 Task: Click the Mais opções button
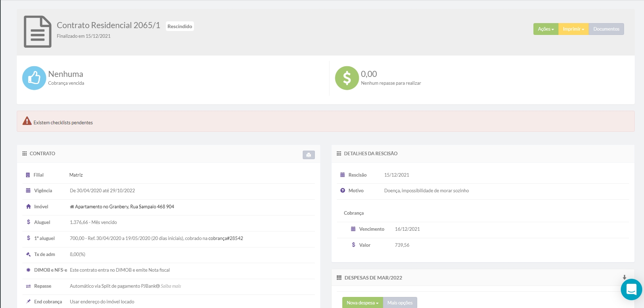[400, 303]
